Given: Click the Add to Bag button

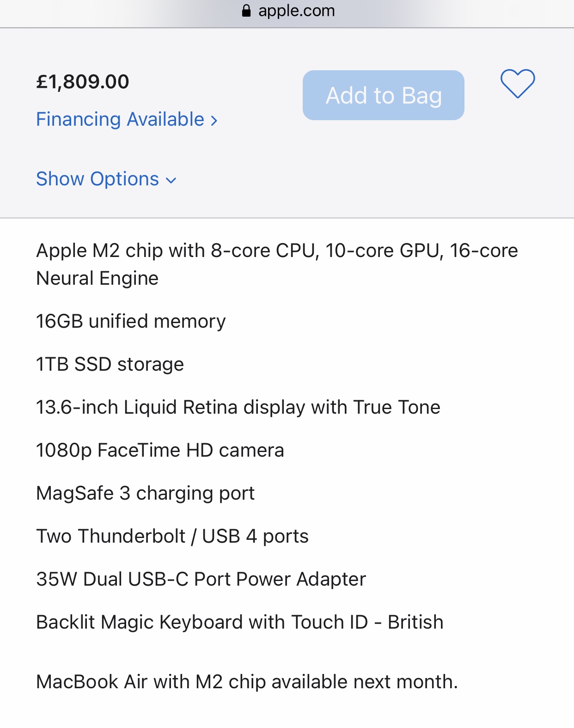Looking at the screenshot, I should [x=383, y=95].
